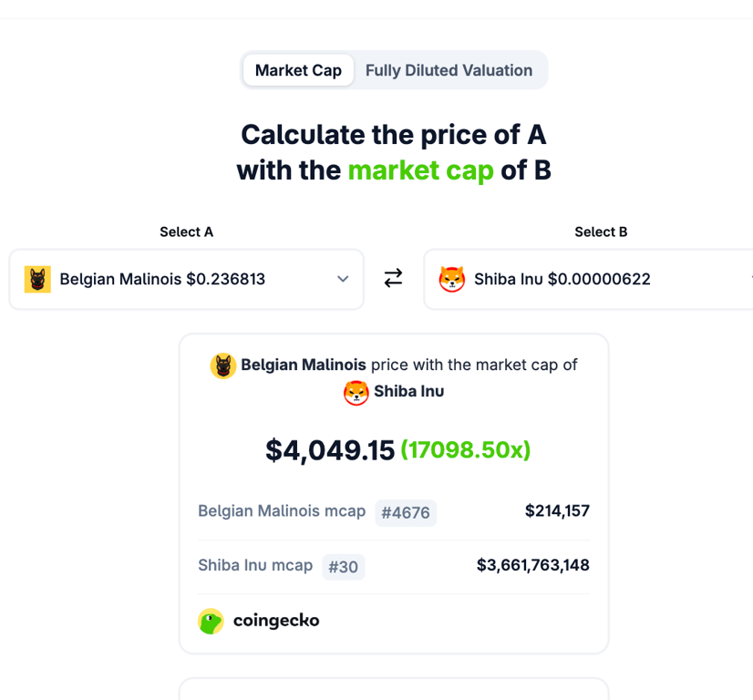The image size is (753, 700).
Task: Click the CoinGecko gecko logo icon
Action: pyautogui.click(x=211, y=621)
